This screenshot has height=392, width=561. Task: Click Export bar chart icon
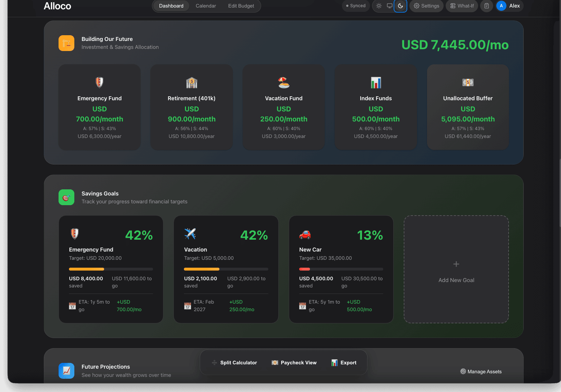[x=334, y=363]
